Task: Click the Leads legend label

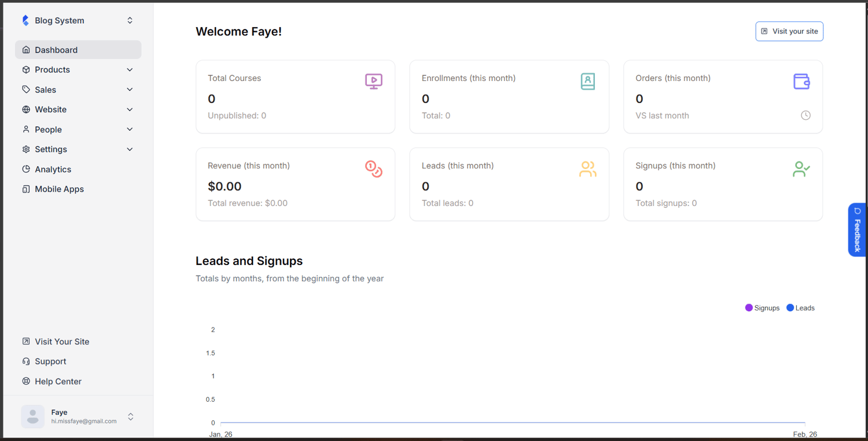Action: point(805,308)
